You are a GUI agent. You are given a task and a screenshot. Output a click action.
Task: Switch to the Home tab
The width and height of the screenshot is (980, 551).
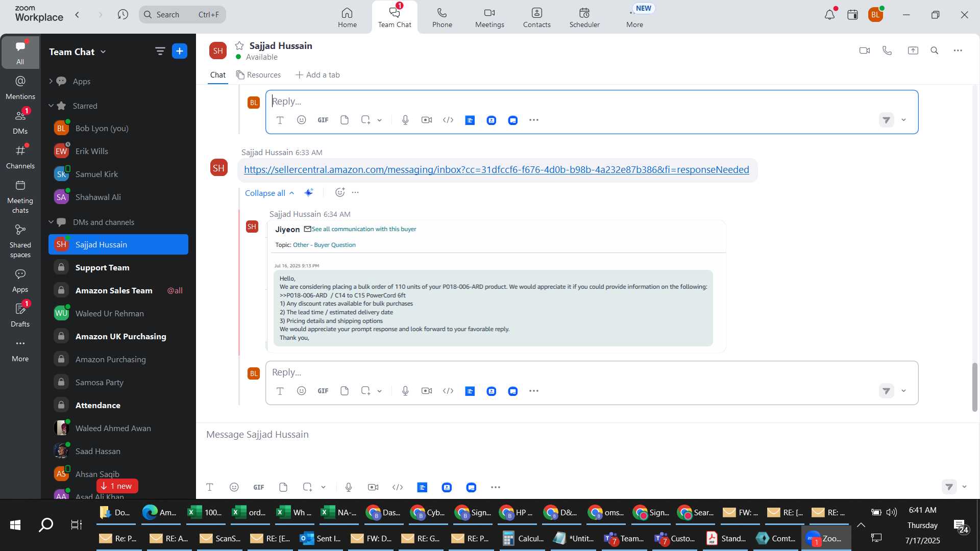point(347,17)
